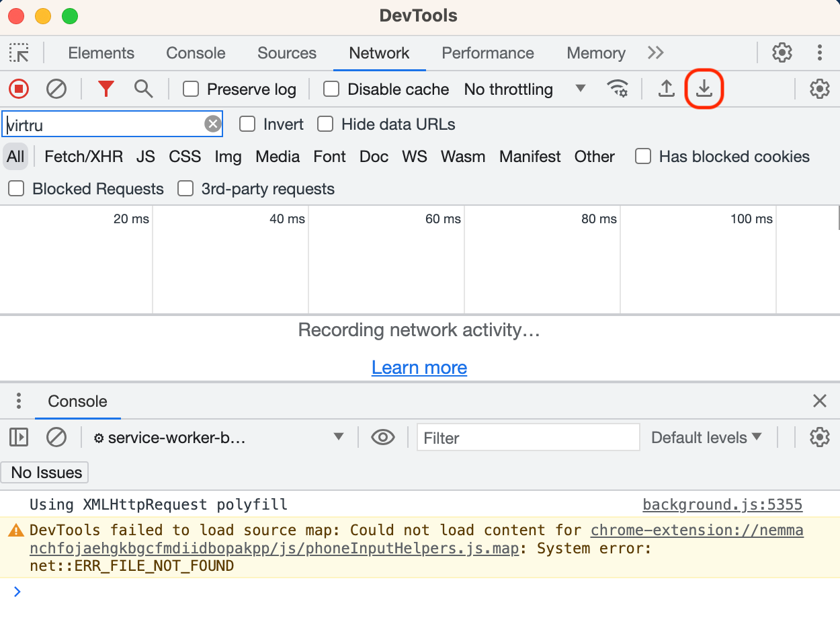Image resolution: width=840 pixels, height=628 pixels.
Task: Click the No Issues button
Action: pos(46,473)
